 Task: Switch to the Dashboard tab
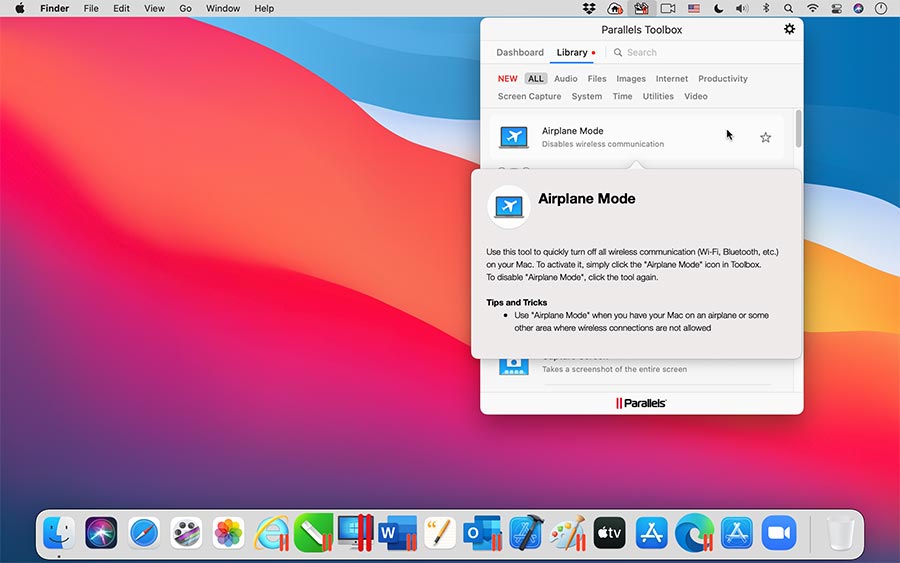[x=520, y=52]
